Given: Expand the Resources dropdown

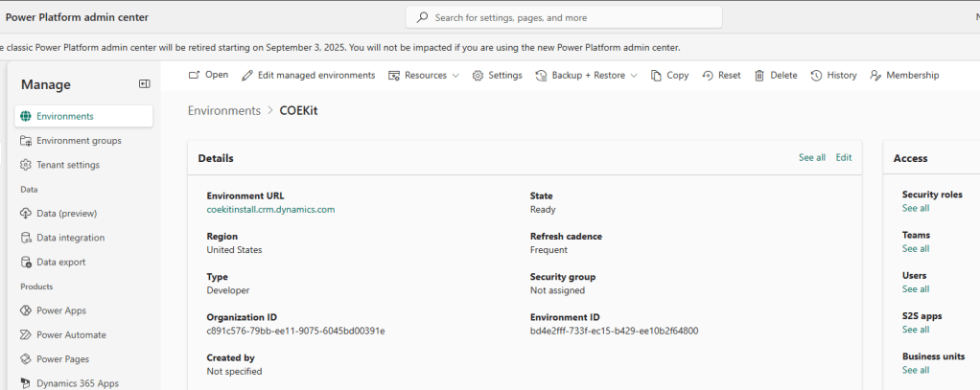Looking at the screenshot, I should 424,75.
